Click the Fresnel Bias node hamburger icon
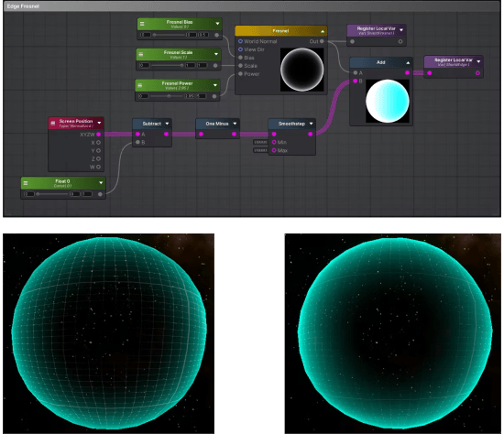This screenshot has height=434, width=504. (142, 24)
